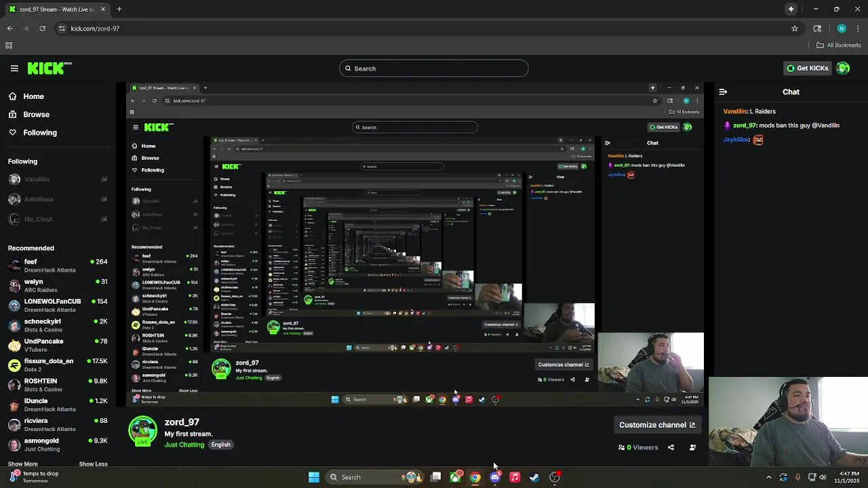Click the KICK beta logo on the main page

click(x=50, y=68)
